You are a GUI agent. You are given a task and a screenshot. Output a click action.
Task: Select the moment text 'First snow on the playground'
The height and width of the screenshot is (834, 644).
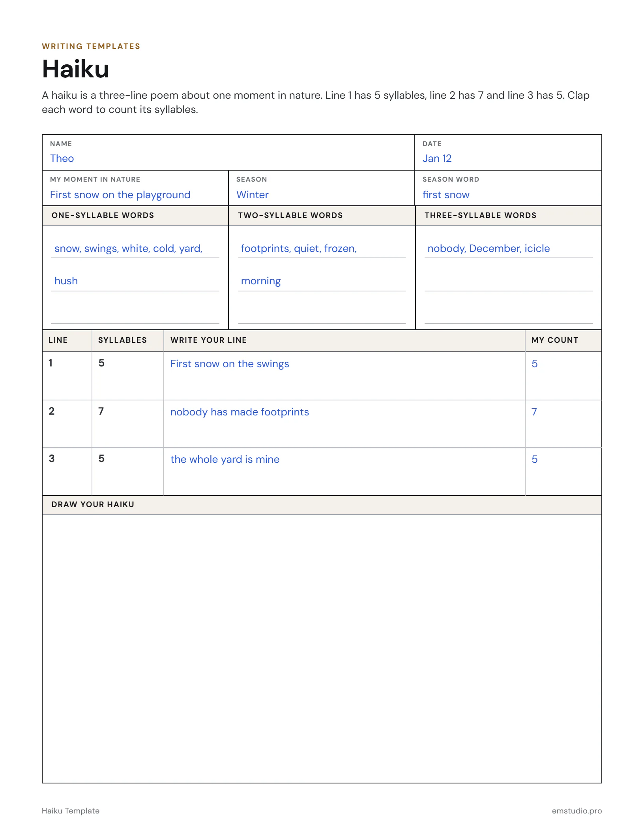(x=120, y=195)
